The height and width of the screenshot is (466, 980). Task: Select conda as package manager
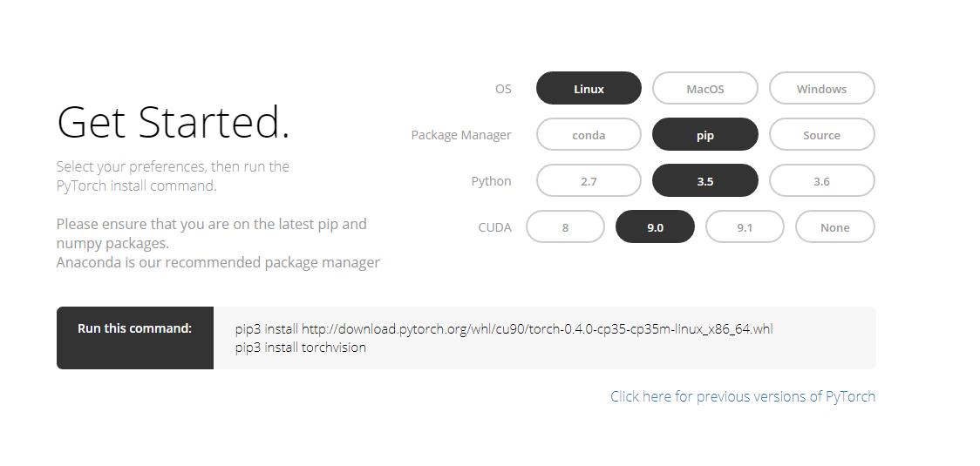589,134
